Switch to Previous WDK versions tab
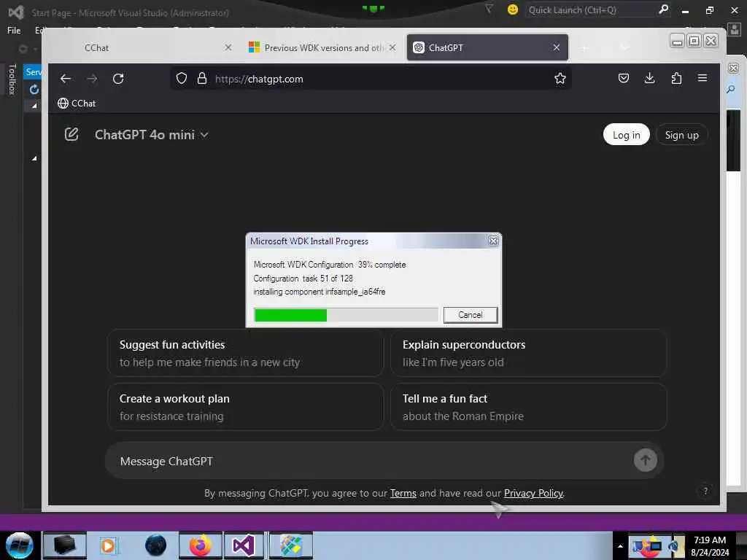 click(322, 47)
